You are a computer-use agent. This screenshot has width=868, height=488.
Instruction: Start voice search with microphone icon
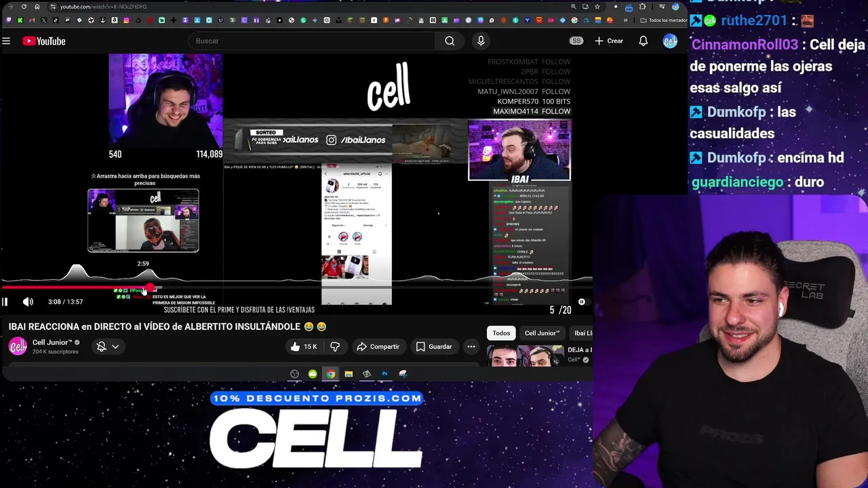tap(481, 41)
